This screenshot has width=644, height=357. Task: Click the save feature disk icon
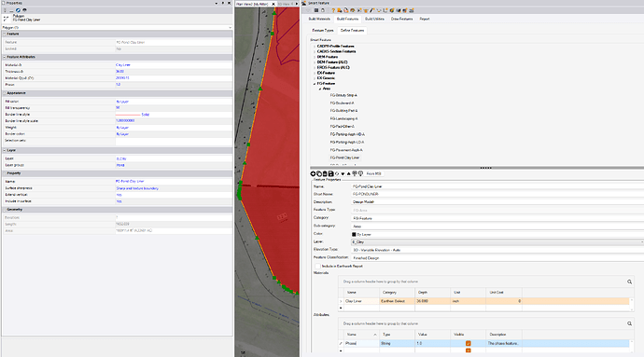[x=330, y=173]
